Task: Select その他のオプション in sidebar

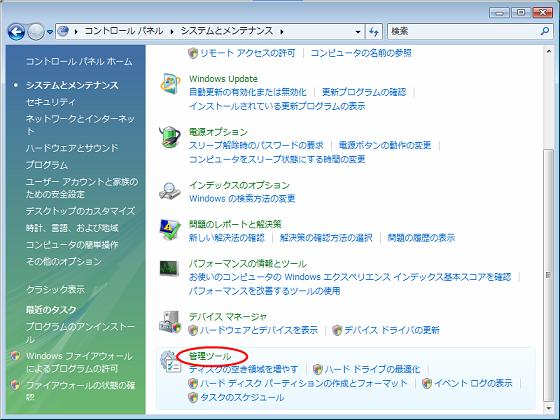Action: pos(64,261)
